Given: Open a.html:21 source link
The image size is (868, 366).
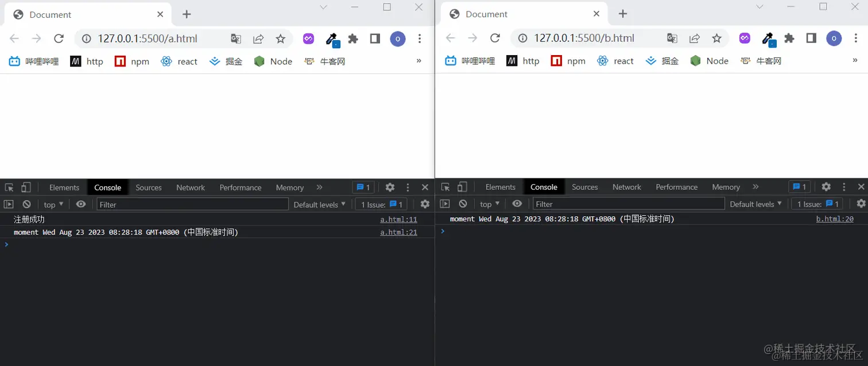Looking at the screenshot, I should click(x=399, y=232).
